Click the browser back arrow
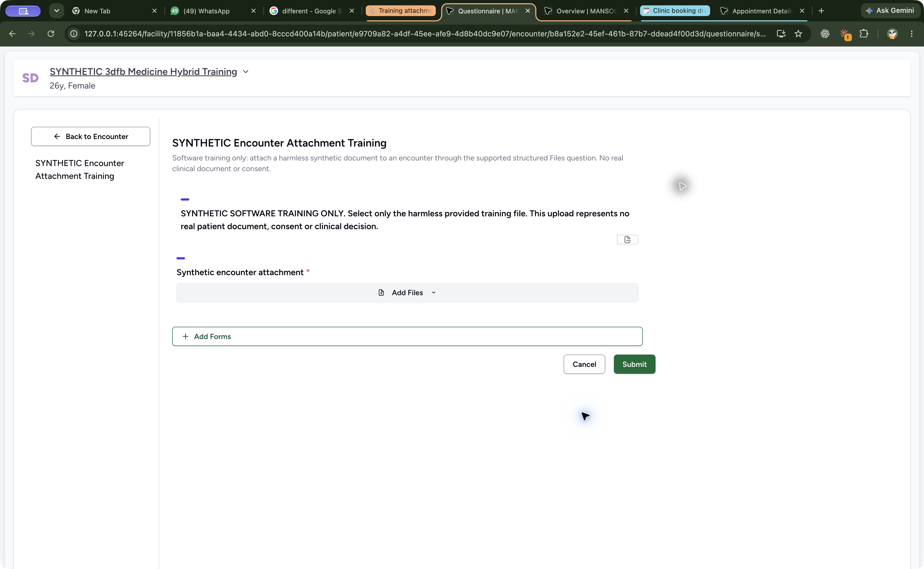 tap(12, 34)
